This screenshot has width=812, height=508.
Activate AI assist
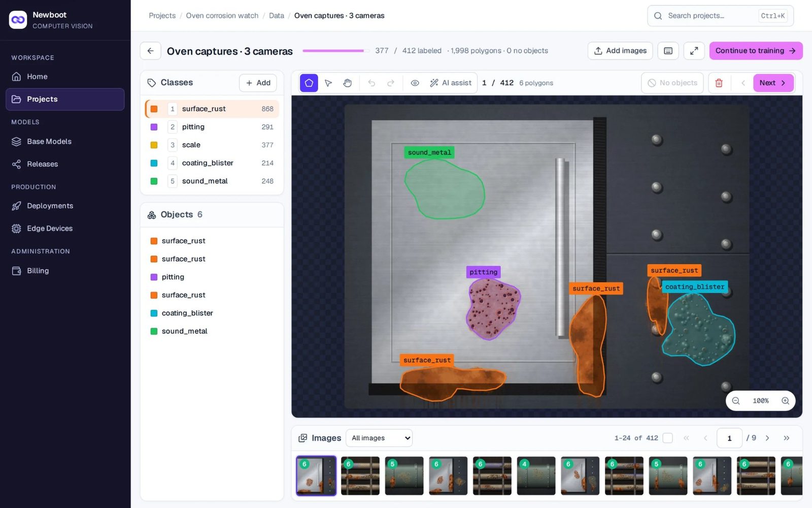coord(451,83)
